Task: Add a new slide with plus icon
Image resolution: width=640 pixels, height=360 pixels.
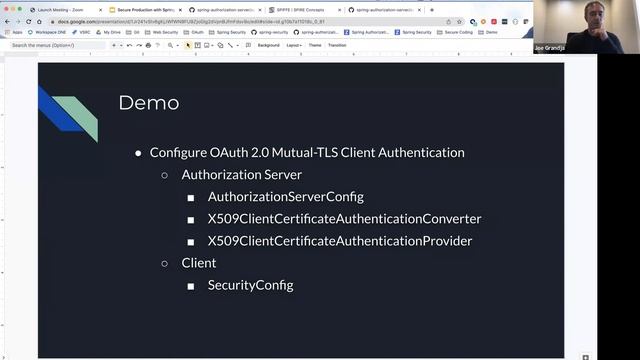Action: (x=114, y=45)
